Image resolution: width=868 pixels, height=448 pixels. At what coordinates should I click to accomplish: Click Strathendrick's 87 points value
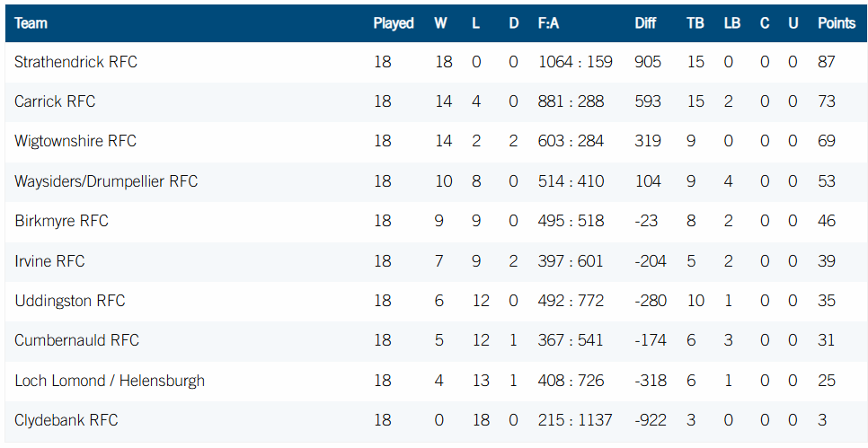click(x=827, y=62)
